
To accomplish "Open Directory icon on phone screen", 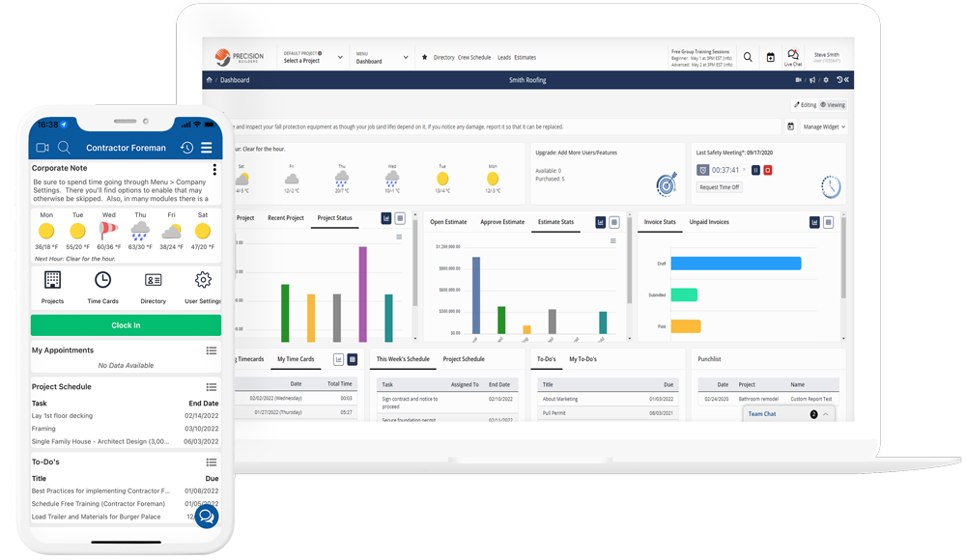I will coord(153,281).
